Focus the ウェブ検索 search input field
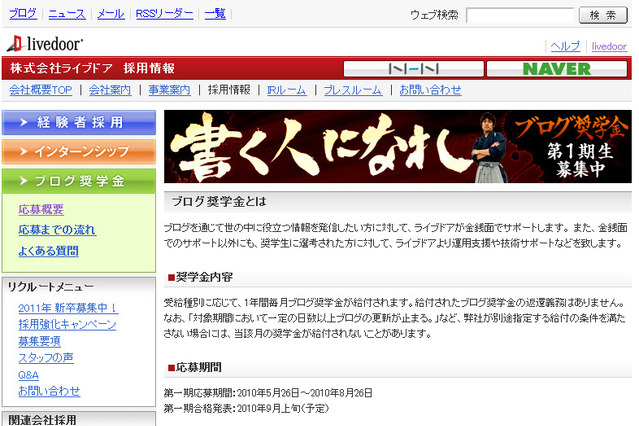 tap(520, 16)
